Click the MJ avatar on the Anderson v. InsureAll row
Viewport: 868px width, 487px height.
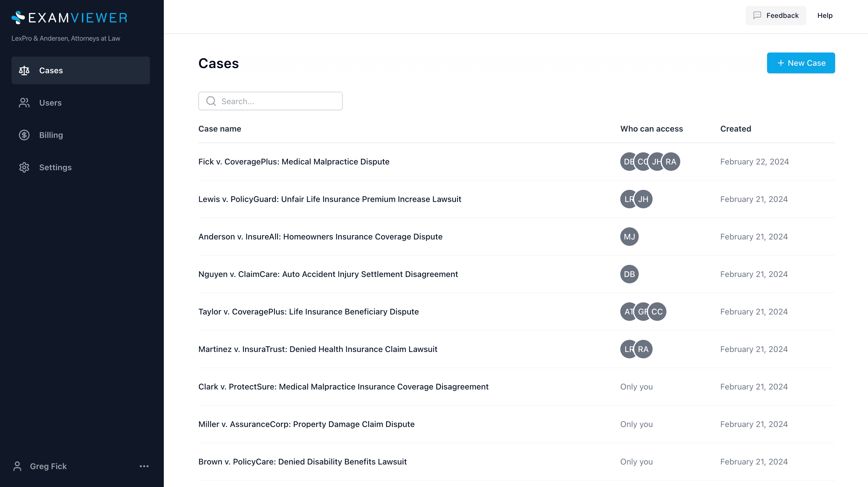coord(629,237)
